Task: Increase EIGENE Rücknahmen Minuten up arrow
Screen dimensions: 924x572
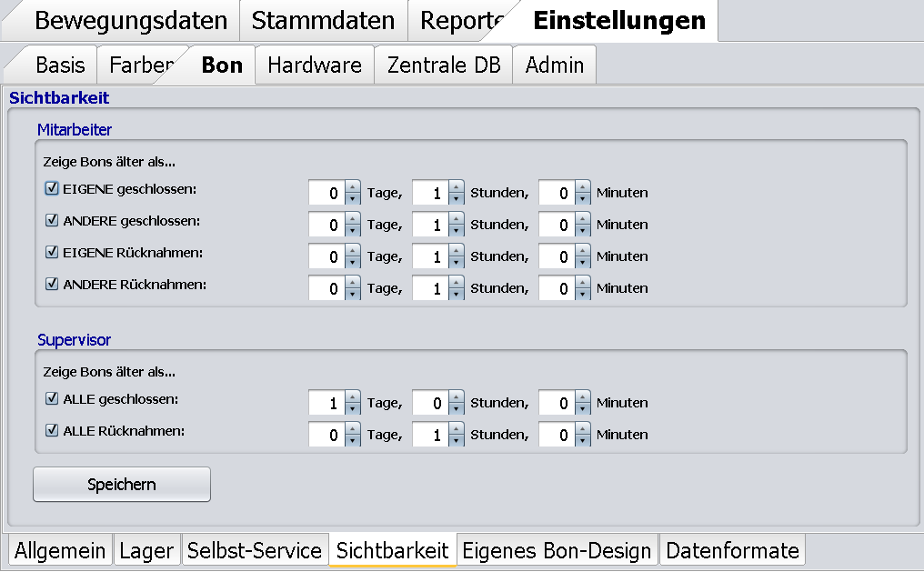Action: (x=583, y=251)
